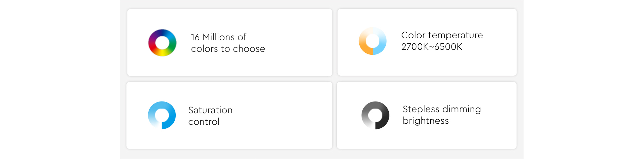Open the "Saturation control" label
This screenshot has height=159, width=644.
pyautogui.click(x=210, y=116)
